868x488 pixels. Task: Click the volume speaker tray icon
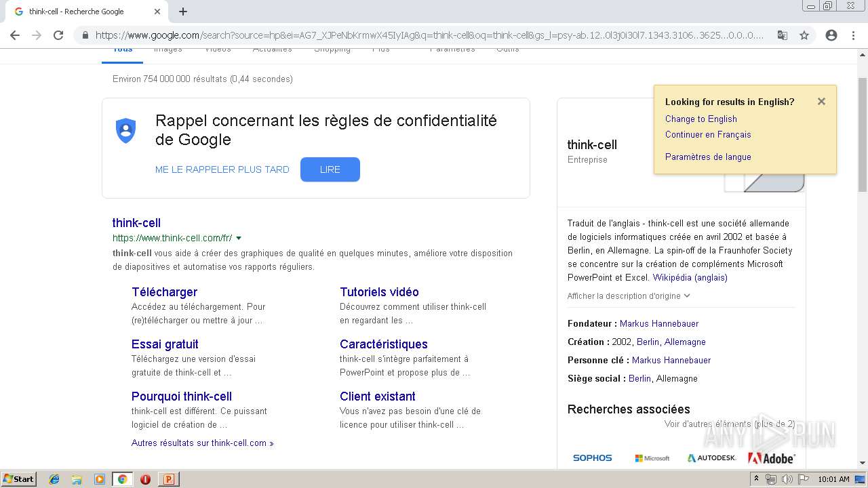point(787,479)
